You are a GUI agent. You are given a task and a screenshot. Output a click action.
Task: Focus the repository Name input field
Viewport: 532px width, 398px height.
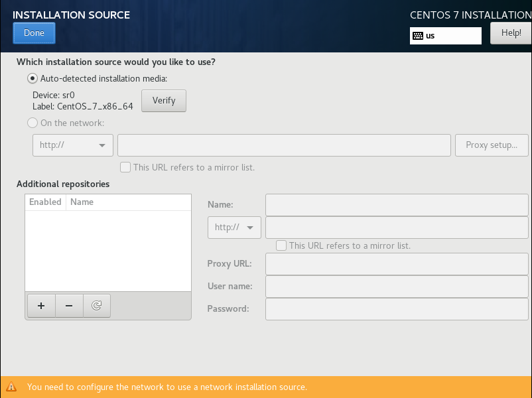click(x=397, y=205)
